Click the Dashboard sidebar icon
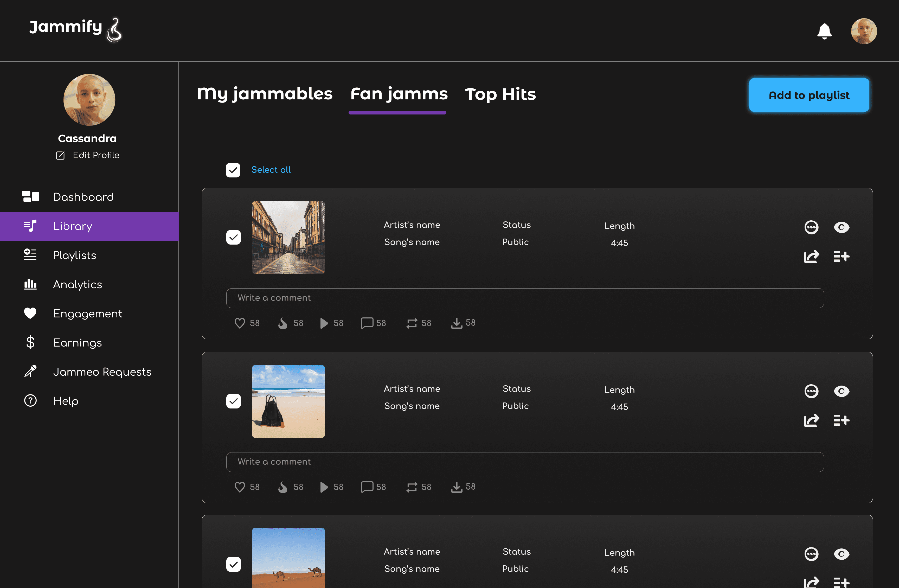Viewport: 899px width, 588px height. pyautogui.click(x=30, y=196)
